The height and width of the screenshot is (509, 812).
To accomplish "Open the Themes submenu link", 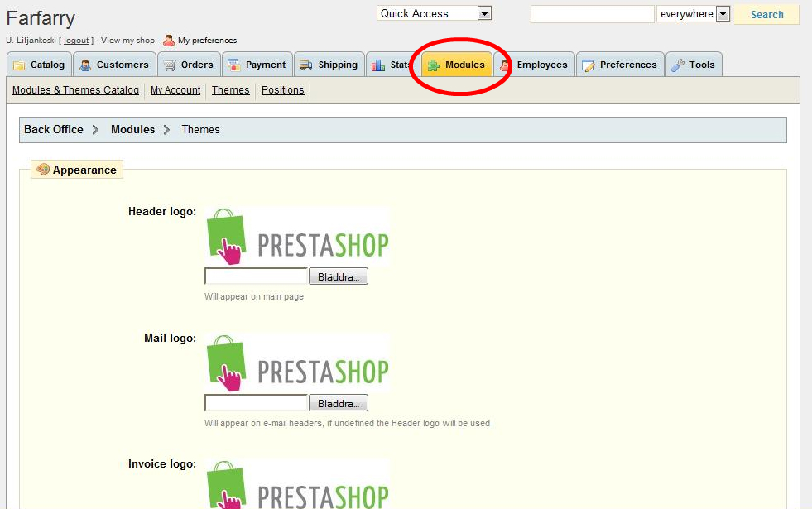I will coord(230,90).
